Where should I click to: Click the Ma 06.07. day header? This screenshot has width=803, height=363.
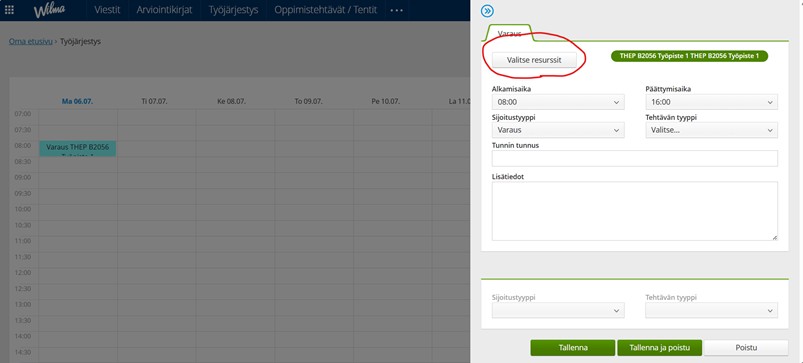77,101
